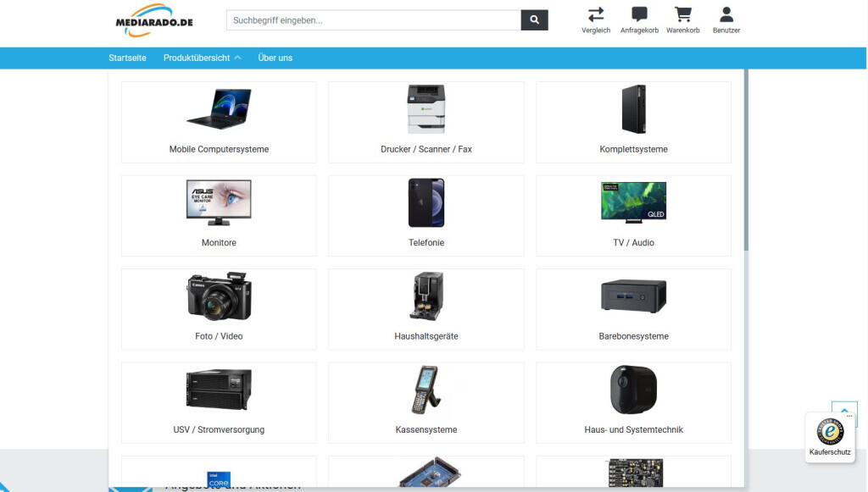Browse the Haushaltsgeräte category
Image resolution: width=868 pixels, height=492 pixels.
click(426, 308)
